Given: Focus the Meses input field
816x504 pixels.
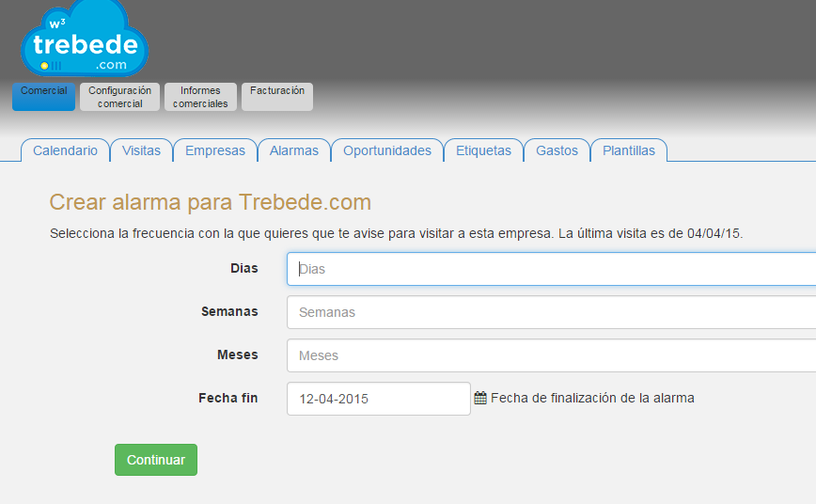Looking at the screenshot, I should (551, 355).
